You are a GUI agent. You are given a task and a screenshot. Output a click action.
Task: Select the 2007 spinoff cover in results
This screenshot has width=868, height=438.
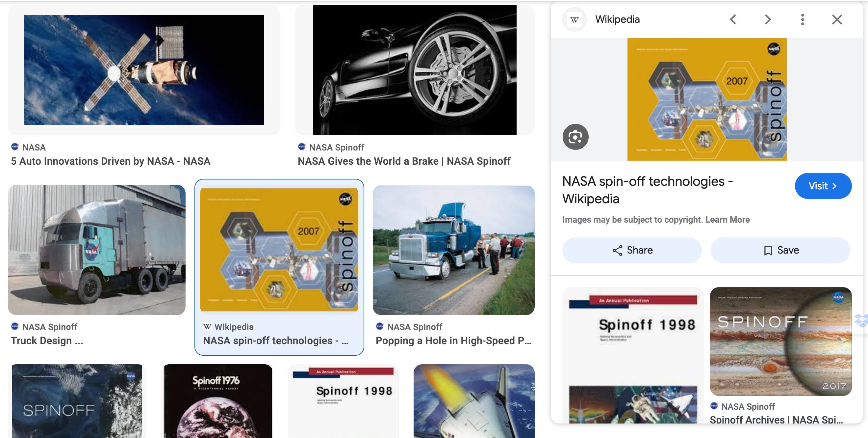click(x=279, y=250)
